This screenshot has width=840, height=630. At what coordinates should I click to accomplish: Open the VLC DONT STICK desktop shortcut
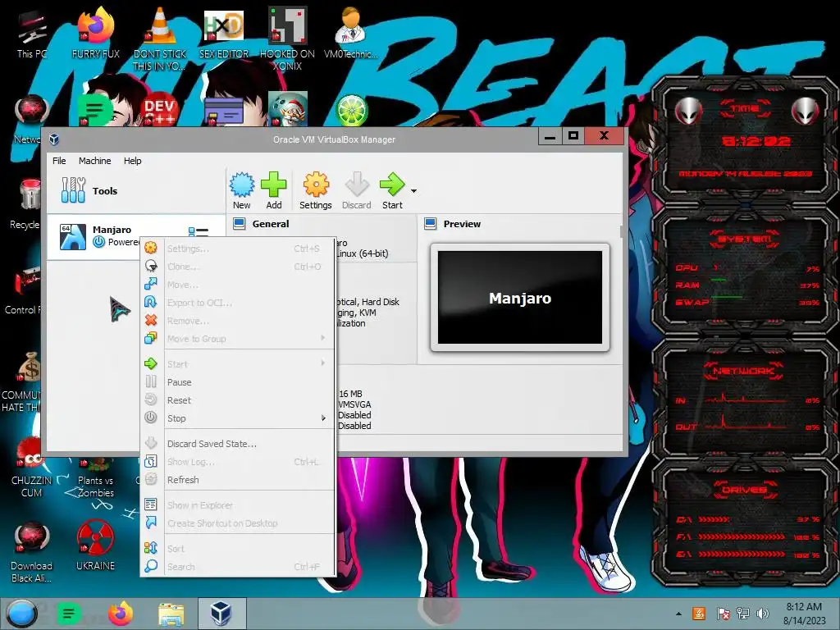(x=160, y=38)
